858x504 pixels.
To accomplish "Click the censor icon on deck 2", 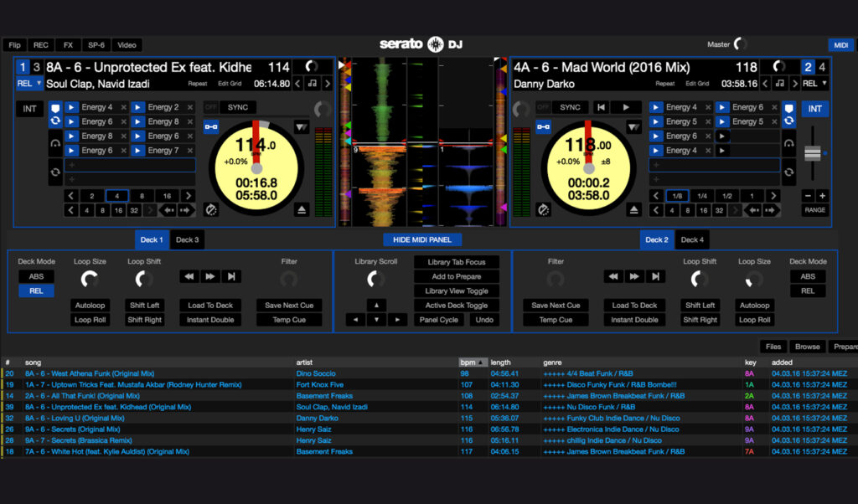I will 543,210.
